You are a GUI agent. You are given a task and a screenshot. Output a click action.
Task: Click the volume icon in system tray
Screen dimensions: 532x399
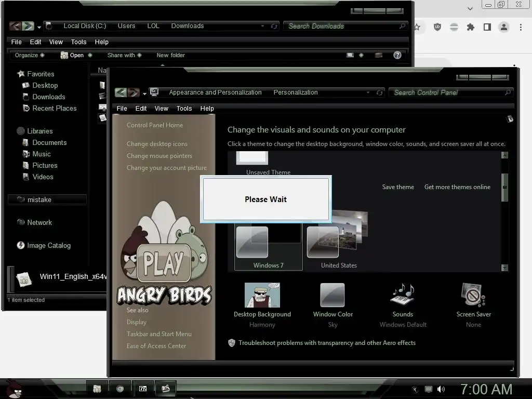(441, 389)
